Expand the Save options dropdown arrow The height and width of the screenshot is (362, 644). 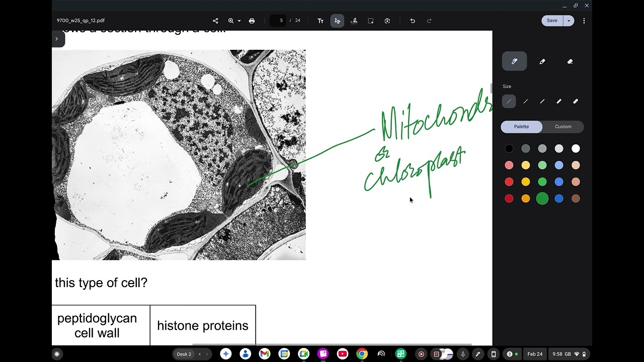pyautogui.click(x=569, y=21)
